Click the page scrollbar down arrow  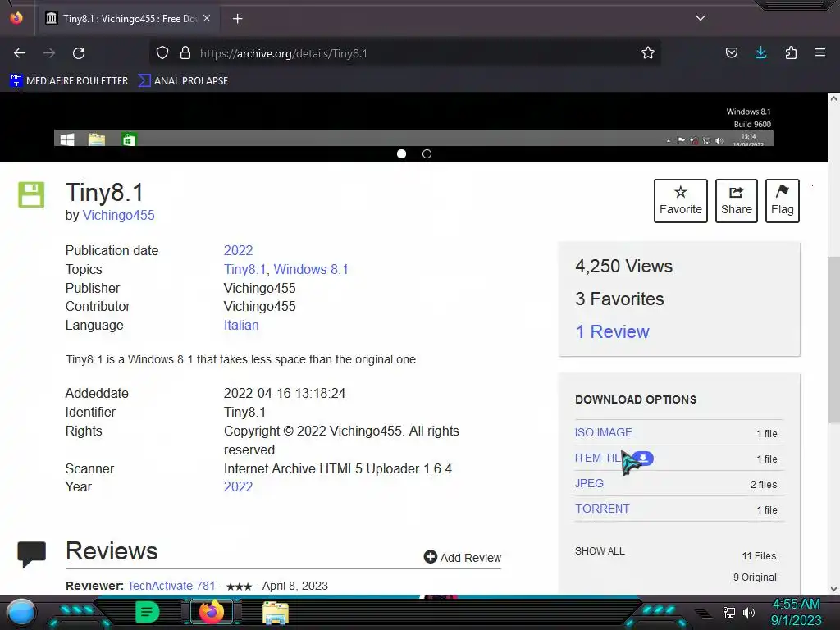click(x=833, y=588)
